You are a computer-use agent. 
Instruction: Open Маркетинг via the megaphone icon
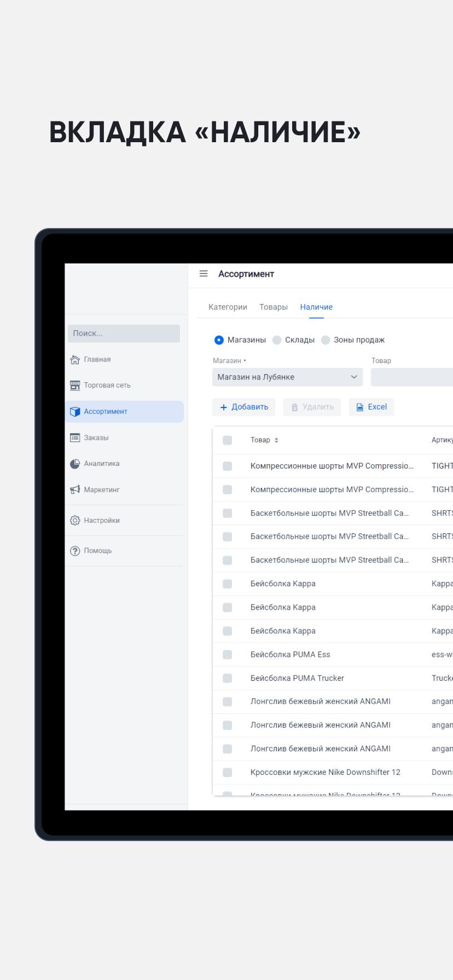(x=75, y=490)
